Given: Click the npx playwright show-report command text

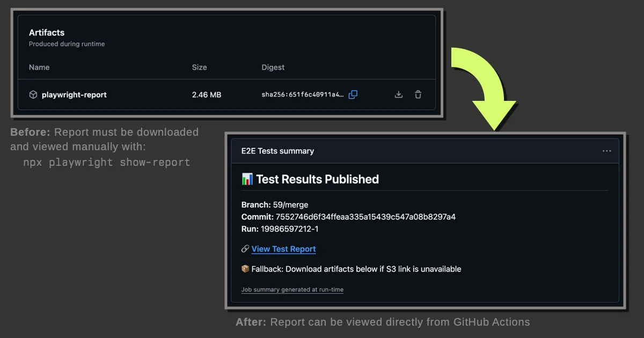Looking at the screenshot, I should (107, 163).
